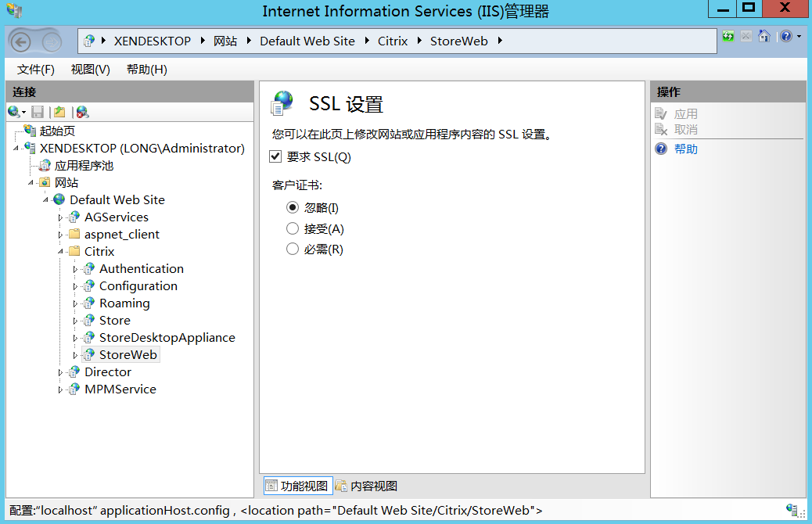
Task: Open the help icon dropdown arrow
Action: click(x=799, y=36)
